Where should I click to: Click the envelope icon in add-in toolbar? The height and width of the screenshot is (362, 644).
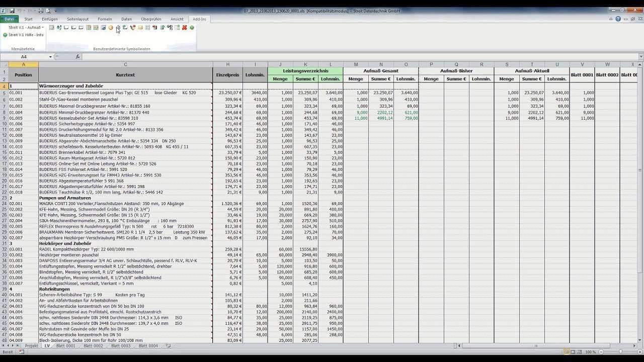tap(140, 28)
